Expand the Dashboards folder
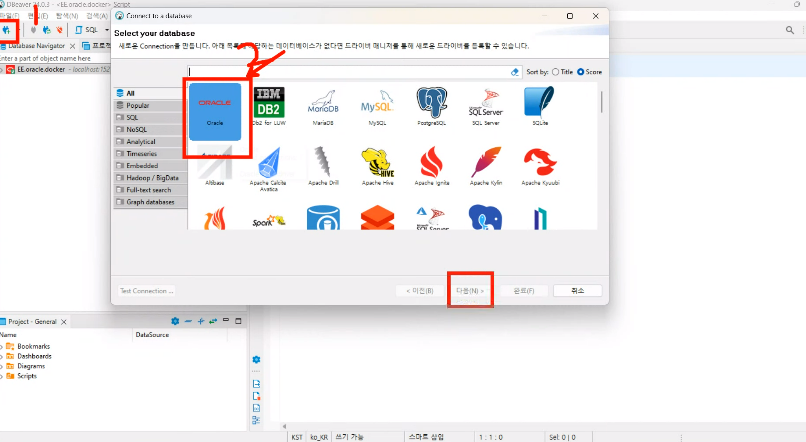The height and width of the screenshot is (442, 806). click(2, 357)
